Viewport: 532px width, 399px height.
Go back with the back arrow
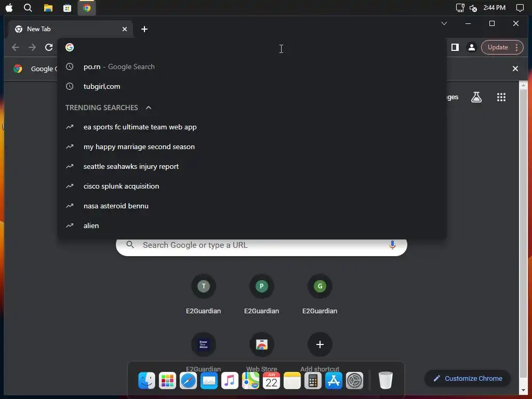15,47
